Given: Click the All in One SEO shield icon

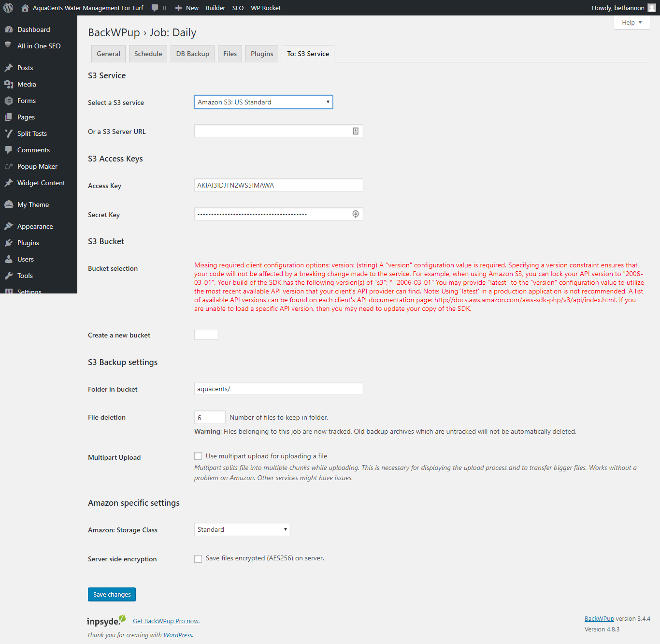Looking at the screenshot, I should [x=8, y=45].
